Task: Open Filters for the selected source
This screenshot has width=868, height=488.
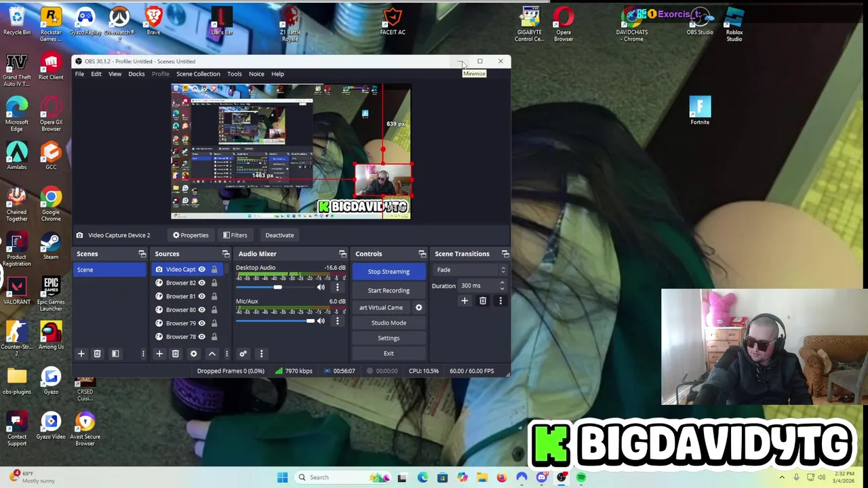Action: point(235,235)
